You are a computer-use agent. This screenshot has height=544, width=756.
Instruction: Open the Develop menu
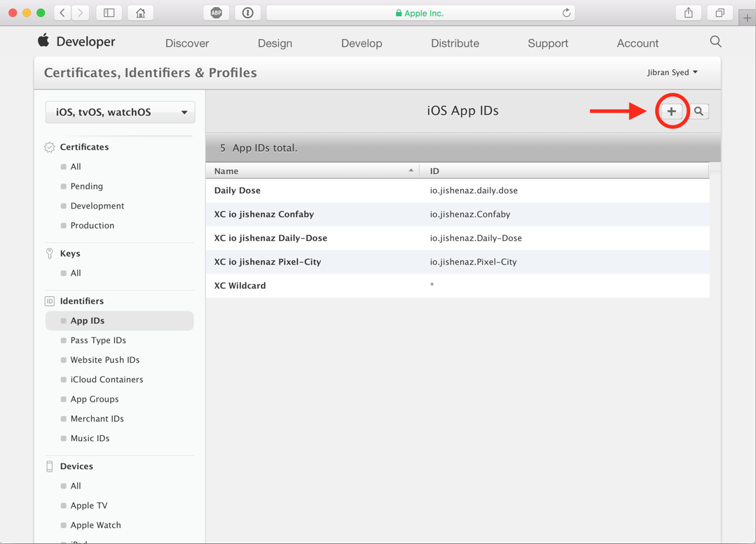pyautogui.click(x=362, y=43)
